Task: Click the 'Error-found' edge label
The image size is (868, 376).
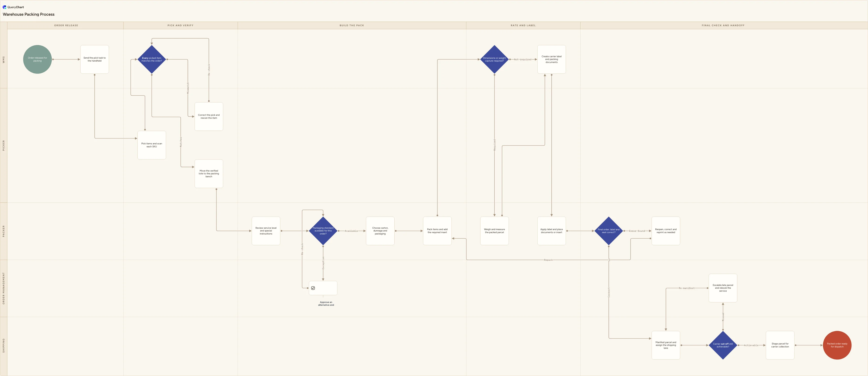Action: (x=637, y=231)
